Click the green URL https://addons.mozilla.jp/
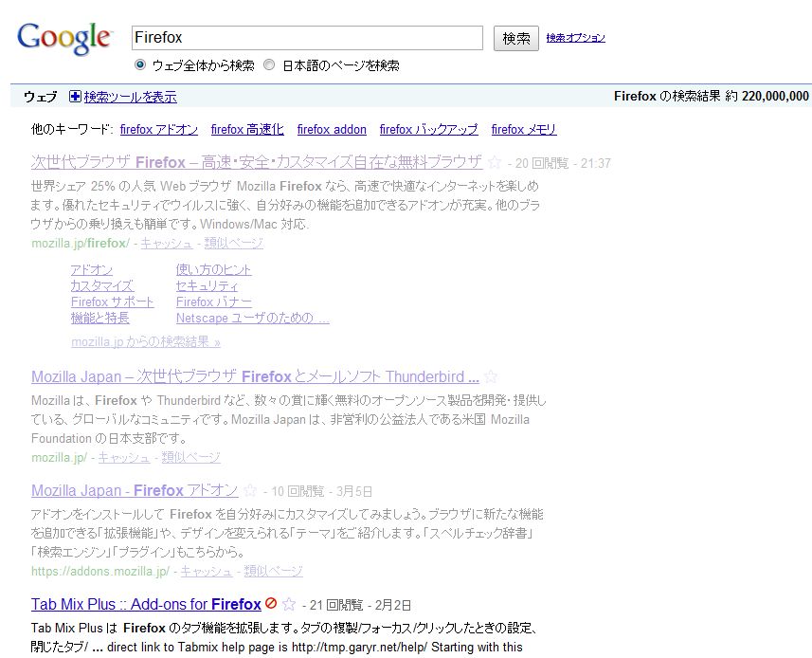The width and height of the screenshot is (812, 658). coord(100,571)
